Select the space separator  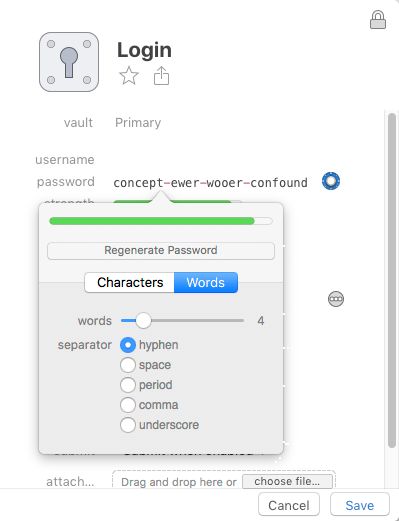[x=128, y=365]
